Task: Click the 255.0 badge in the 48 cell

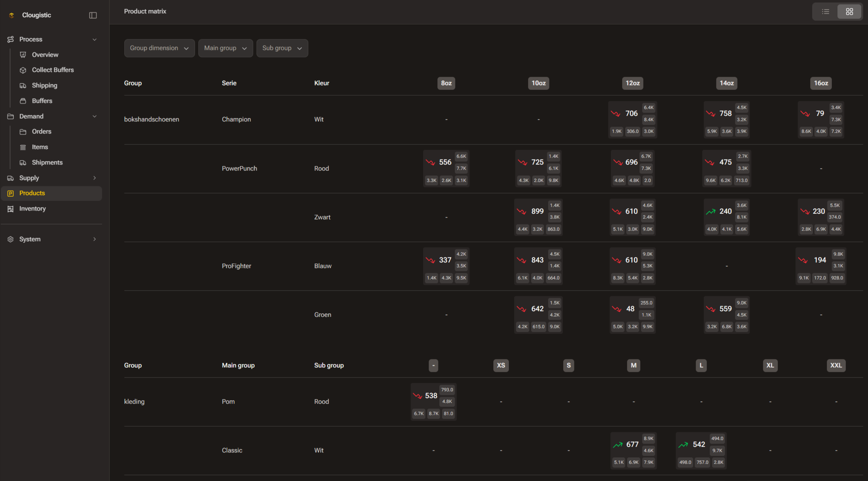Action: point(646,303)
